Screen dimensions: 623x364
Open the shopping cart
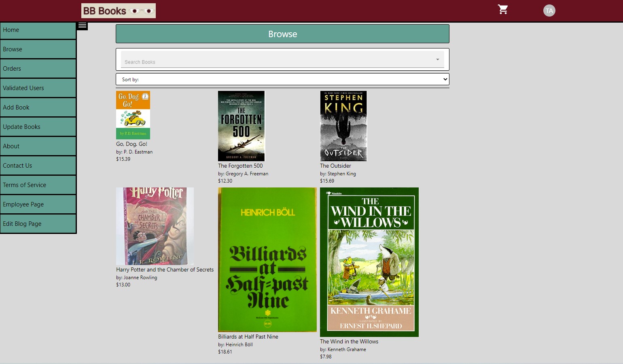503,10
